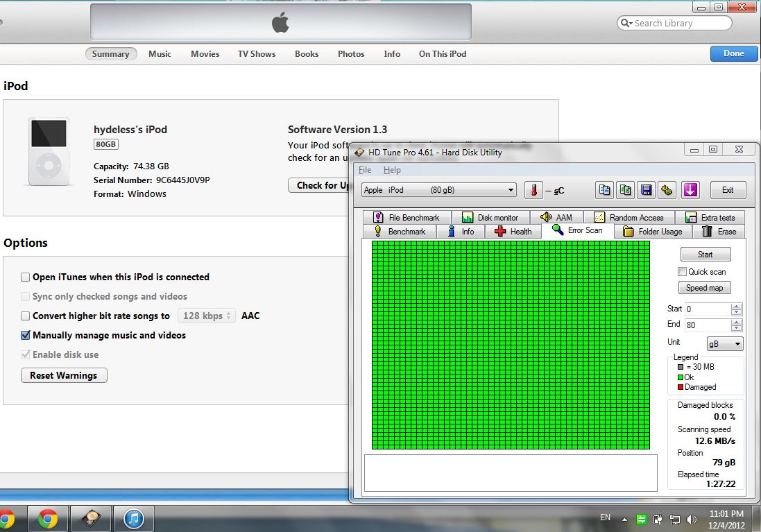Uncheck Manually manage music and videos
Screen dimensions: 761x532
(x=25, y=336)
